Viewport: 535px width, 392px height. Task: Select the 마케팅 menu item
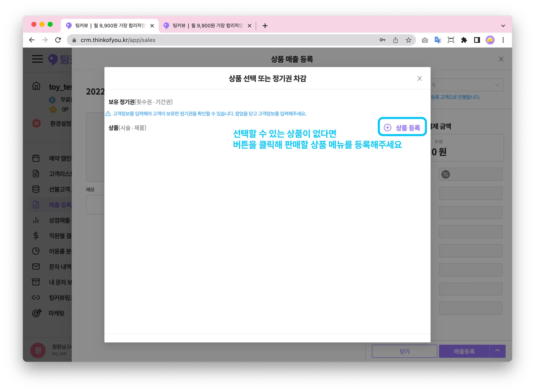[56, 313]
